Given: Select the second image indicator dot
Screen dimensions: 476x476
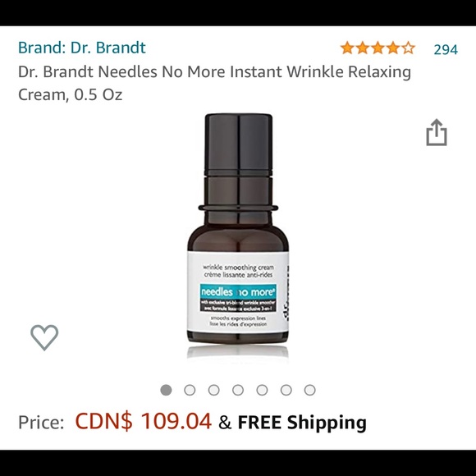Looking at the screenshot, I should (190, 390).
